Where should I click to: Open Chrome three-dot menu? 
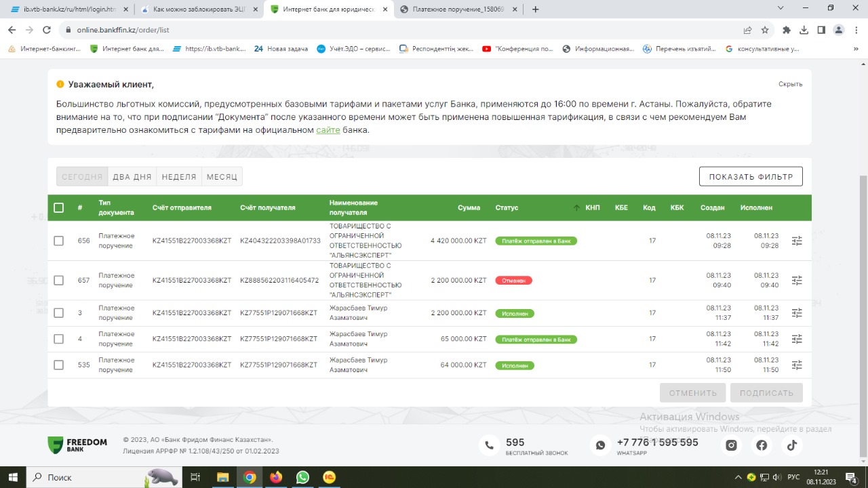click(x=856, y=30)
